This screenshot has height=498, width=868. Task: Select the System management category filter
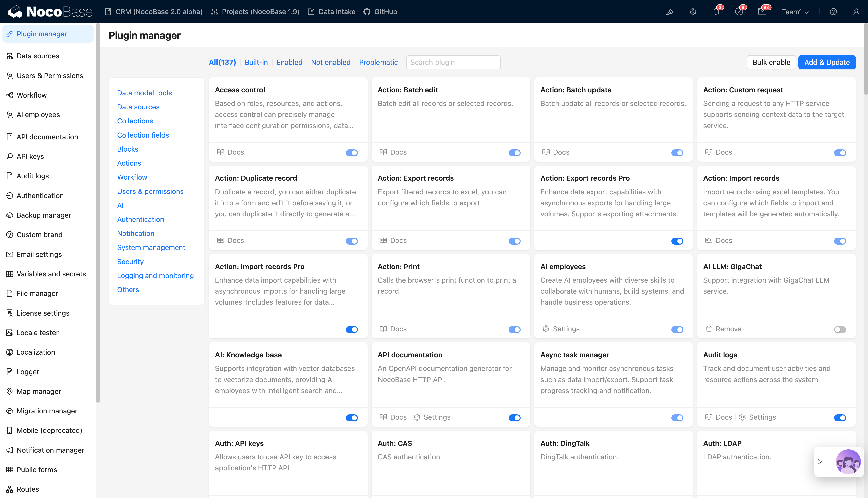coord(151,247)
